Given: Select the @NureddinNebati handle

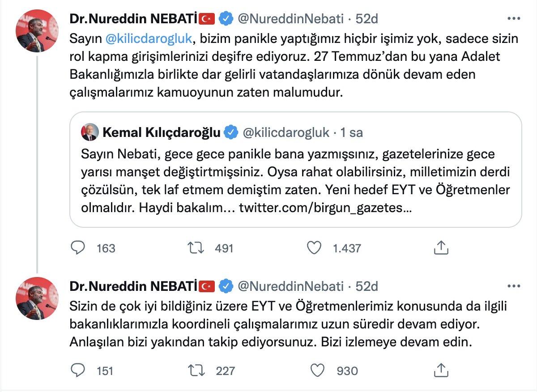Looking at the screenshot, I should click(291, 18).
